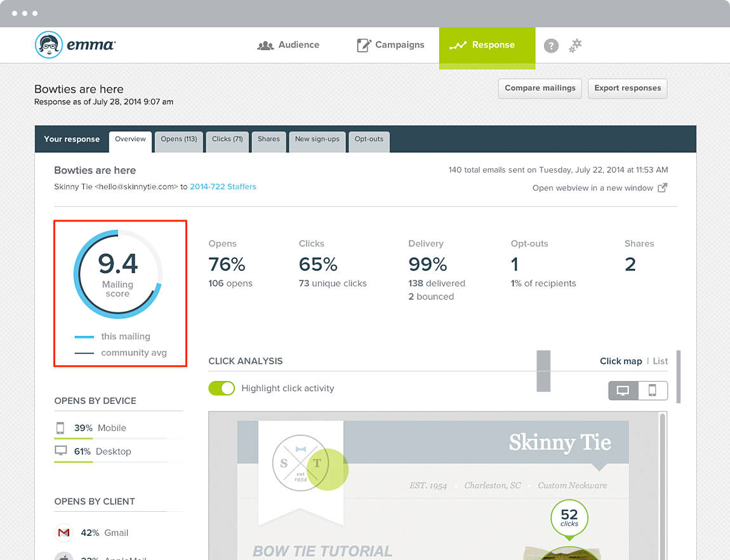The image size is (730, 560).
Task: Switch to desktop preview icon
Action: click(x=623, y=390)
